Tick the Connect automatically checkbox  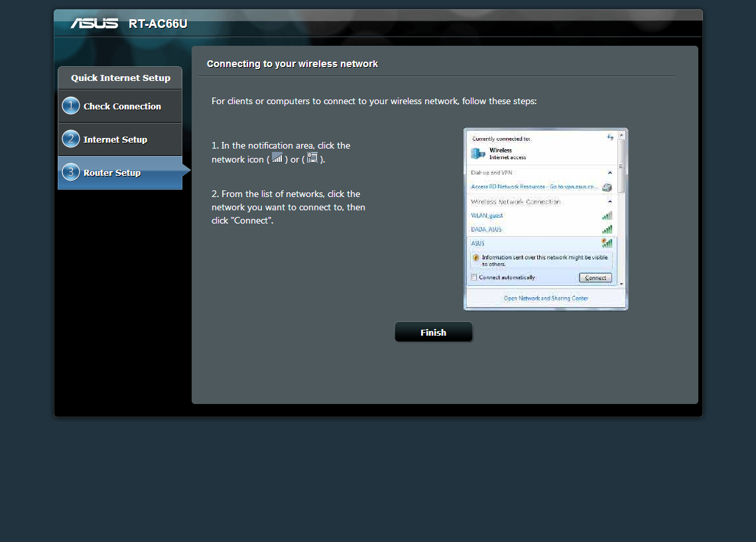pyautogui.click(x=473, y=277)
